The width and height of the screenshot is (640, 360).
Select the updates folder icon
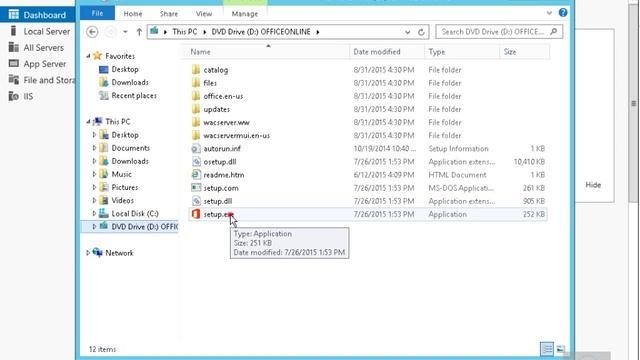[196, 109]
